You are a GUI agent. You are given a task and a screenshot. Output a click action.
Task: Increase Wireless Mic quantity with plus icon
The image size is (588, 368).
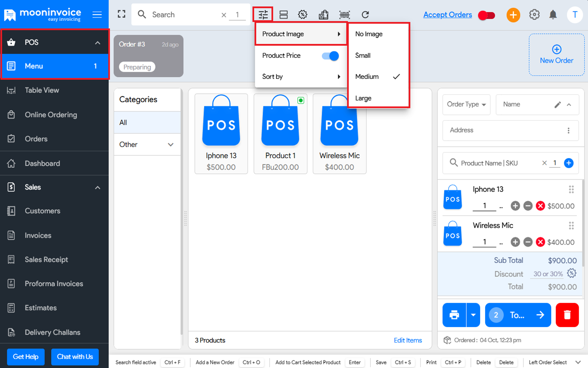[515, 242]
